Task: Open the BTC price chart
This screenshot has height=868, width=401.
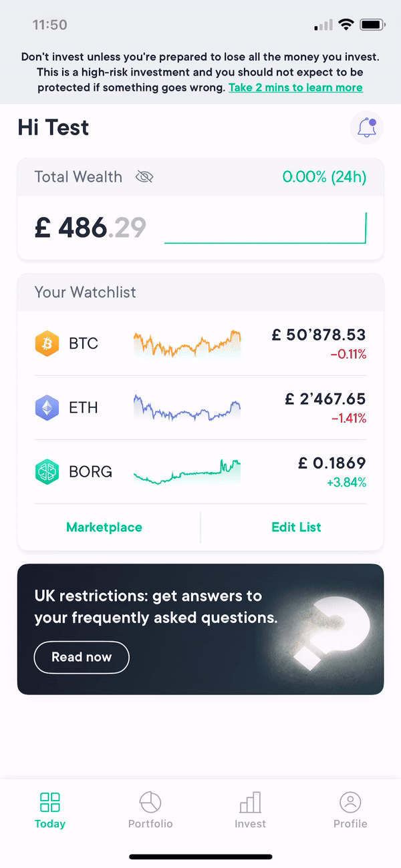Action: [x=187, y=344]
